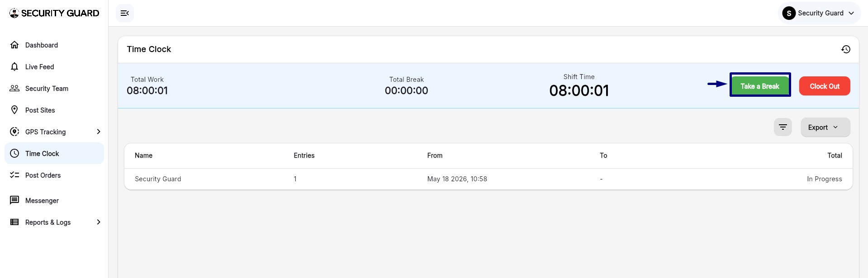The image size is (868, 278).
Task: Click the Reports & Logs list icon
Action: (x=14, y=222)
